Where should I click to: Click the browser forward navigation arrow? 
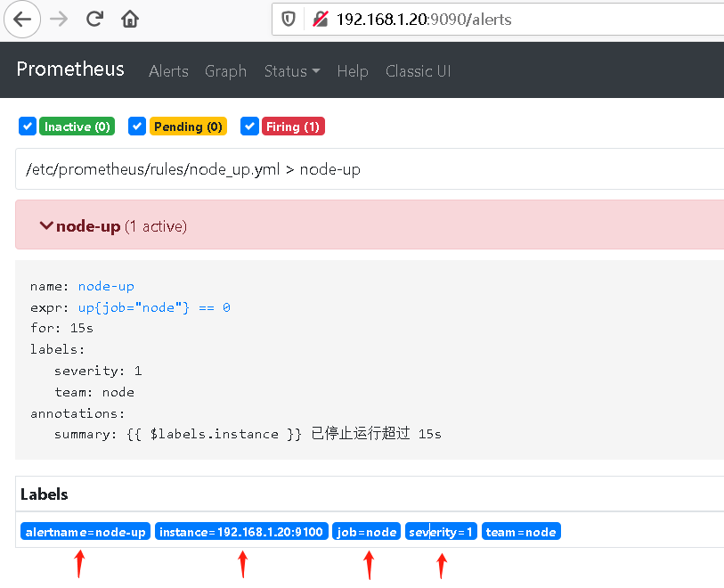(x=57, y=19)
